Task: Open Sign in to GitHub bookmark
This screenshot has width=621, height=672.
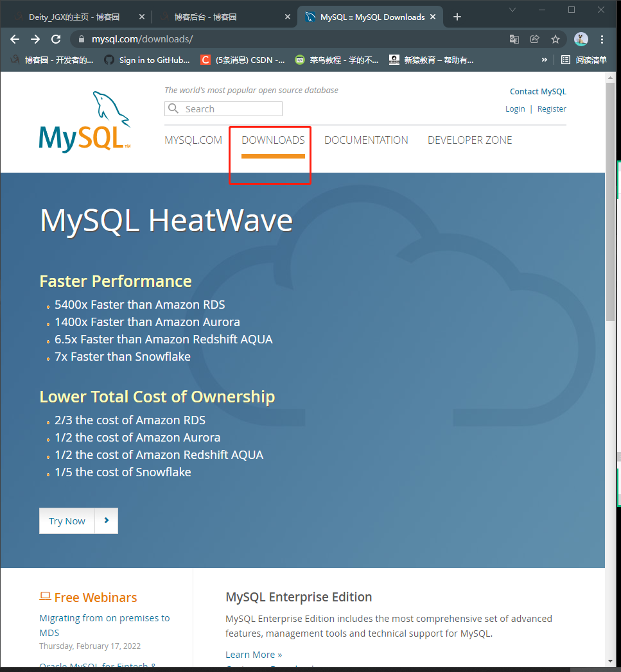Action: [x=147, y=60]
